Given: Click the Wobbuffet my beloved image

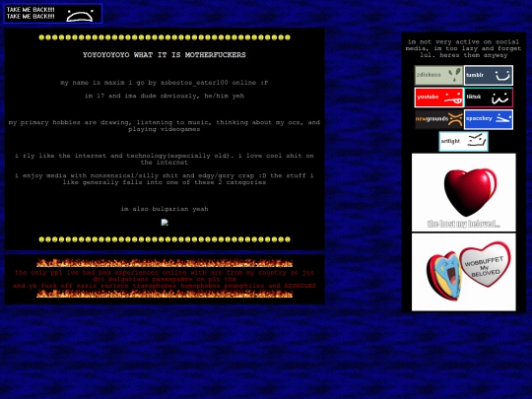Looking at the screenshot, I should 463,272.
